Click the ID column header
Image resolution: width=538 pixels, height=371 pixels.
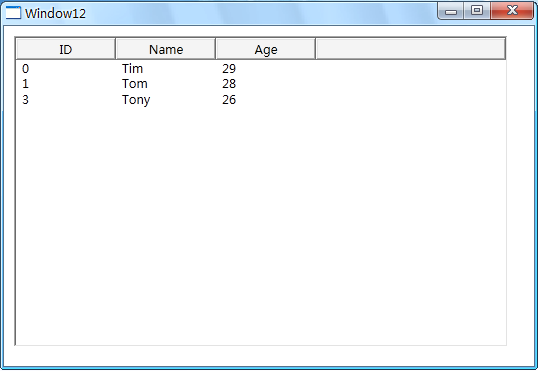66,49
